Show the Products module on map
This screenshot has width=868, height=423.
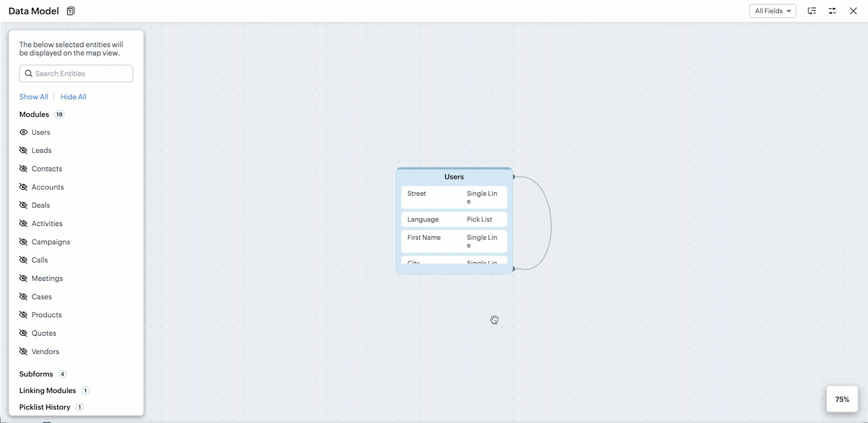coord(23,315)
